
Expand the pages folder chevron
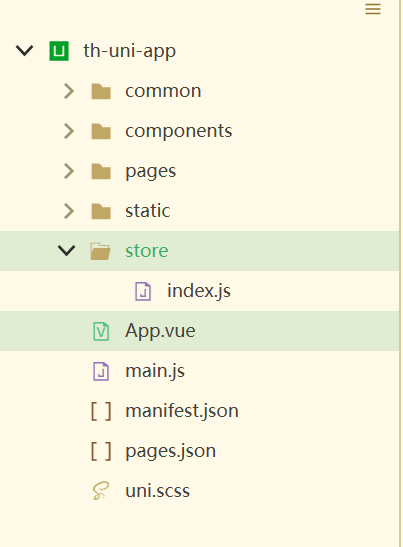pos(69,171)
